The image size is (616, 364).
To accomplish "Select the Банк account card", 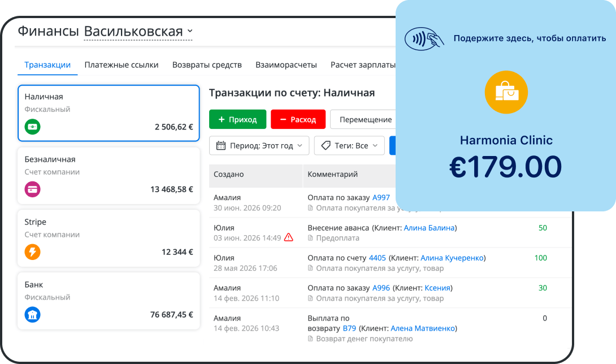I will [x=109, y=301].
